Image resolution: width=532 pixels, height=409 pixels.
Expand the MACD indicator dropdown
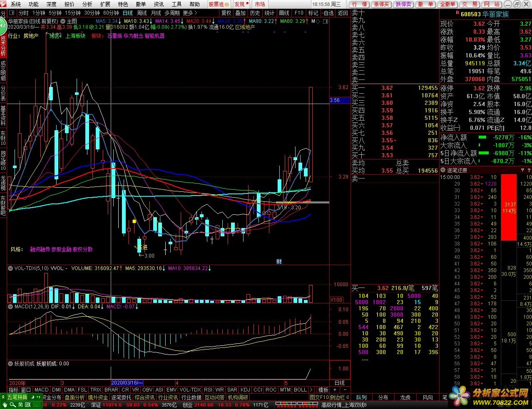[x=10, y=307]
